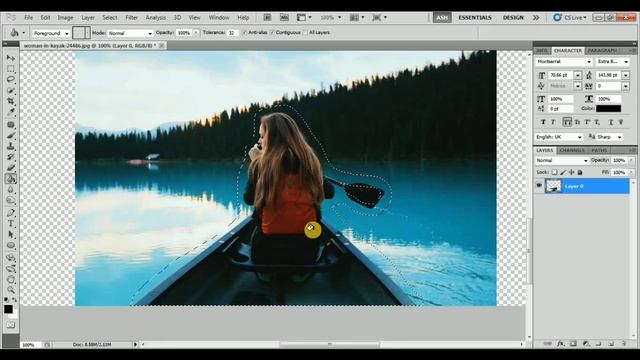This screenshot has width=640, height=360.
Task: Select the Path Selection tool
Action: (x=11, y=235)
